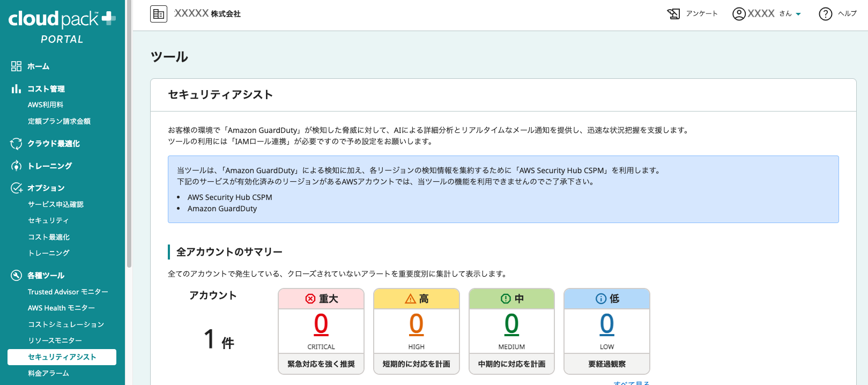This screenshot has width=868, height=385.
Task: Select オプション menu heading
Action: [x=46, y=188]
